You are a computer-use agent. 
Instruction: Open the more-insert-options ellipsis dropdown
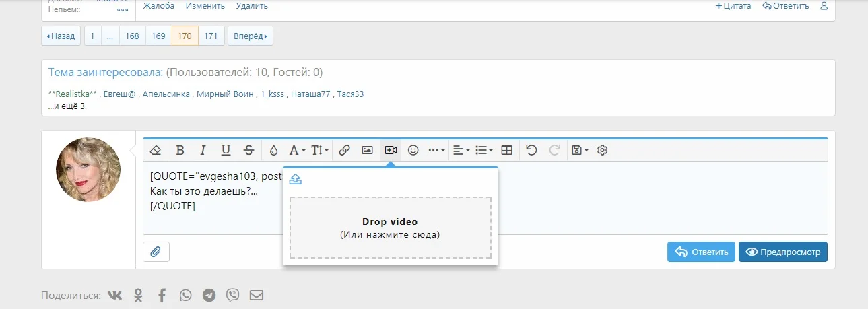[437, 150]
